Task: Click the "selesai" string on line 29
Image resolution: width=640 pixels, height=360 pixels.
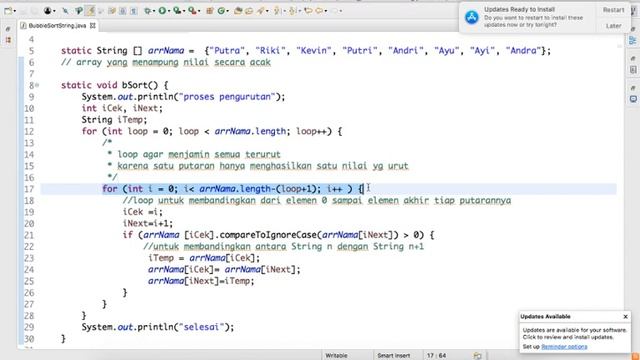Action: tap(201, 327)
